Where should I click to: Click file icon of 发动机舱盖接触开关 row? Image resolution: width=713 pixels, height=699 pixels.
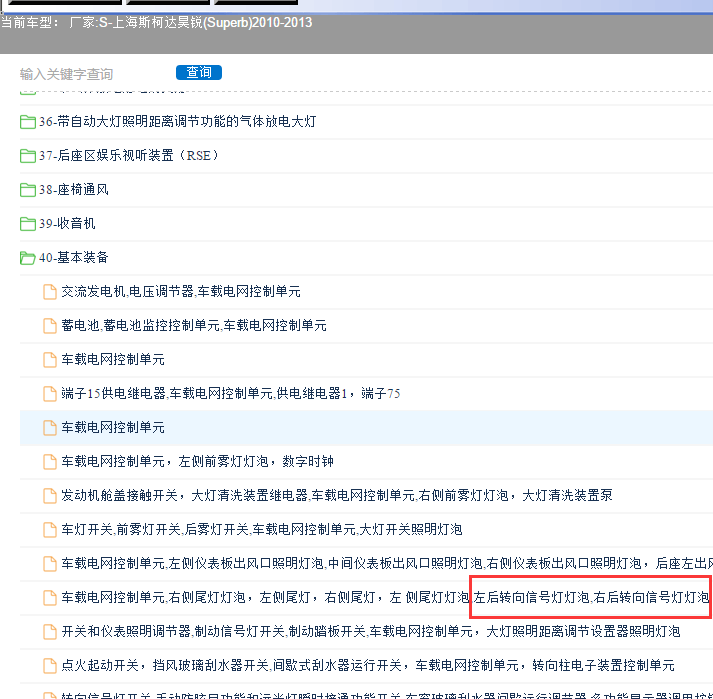click(50, 496)
